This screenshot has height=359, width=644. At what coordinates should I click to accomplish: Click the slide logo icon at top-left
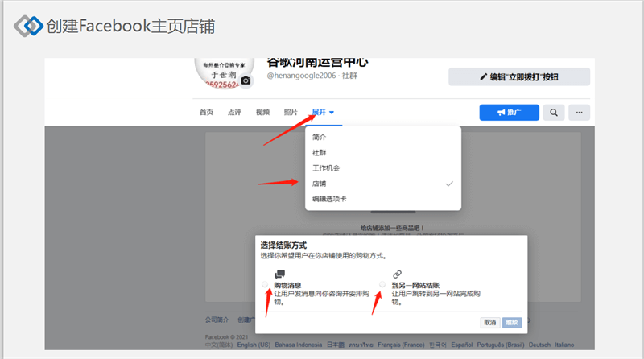[28, 26]
